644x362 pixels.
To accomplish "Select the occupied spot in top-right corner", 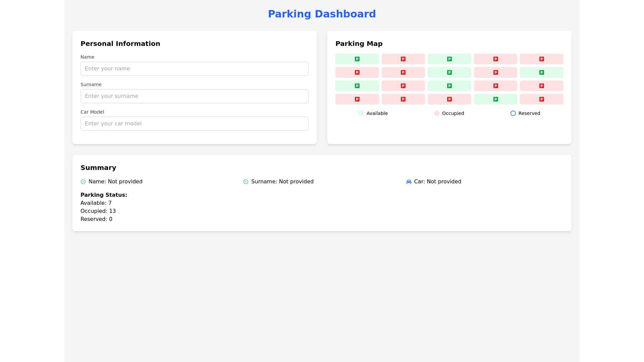I will [x=541, y=59].
